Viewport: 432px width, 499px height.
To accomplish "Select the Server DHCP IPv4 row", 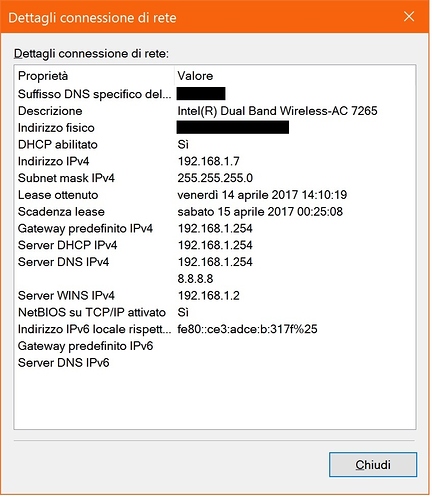I will click(x=215, y=245).
